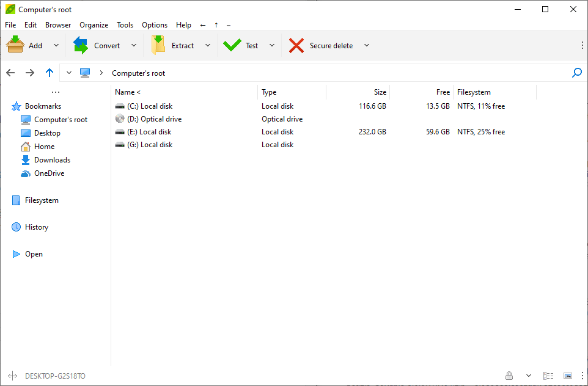Click DESKTOP-G2S18TO in the status bar
Screen dimensions: 588x386
tap(55, 376)
